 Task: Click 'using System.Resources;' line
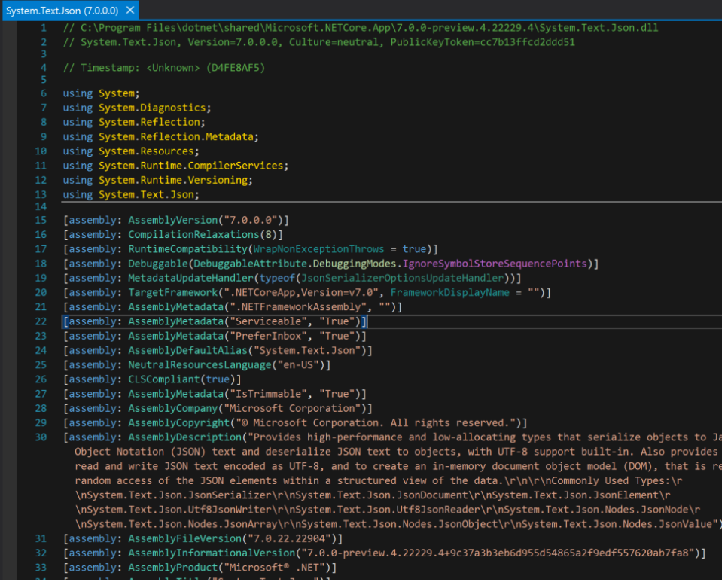(132, 152)
